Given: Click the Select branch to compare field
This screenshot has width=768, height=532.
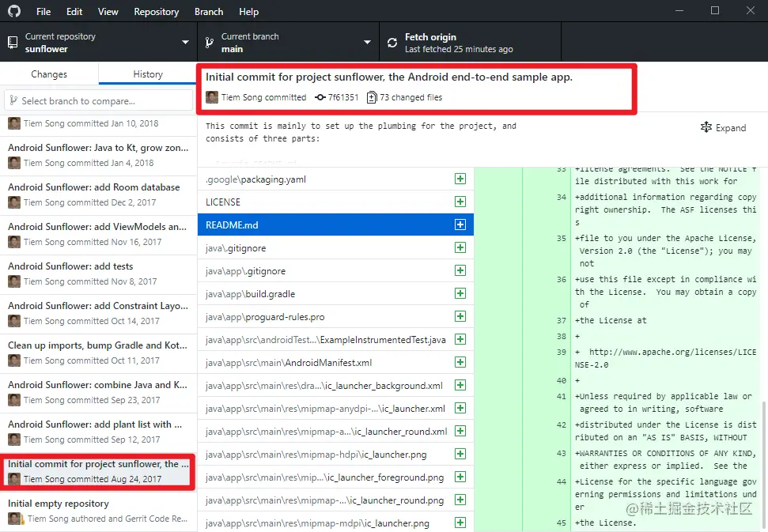Looking at the screenshot, I should click(x=98, y=100).
